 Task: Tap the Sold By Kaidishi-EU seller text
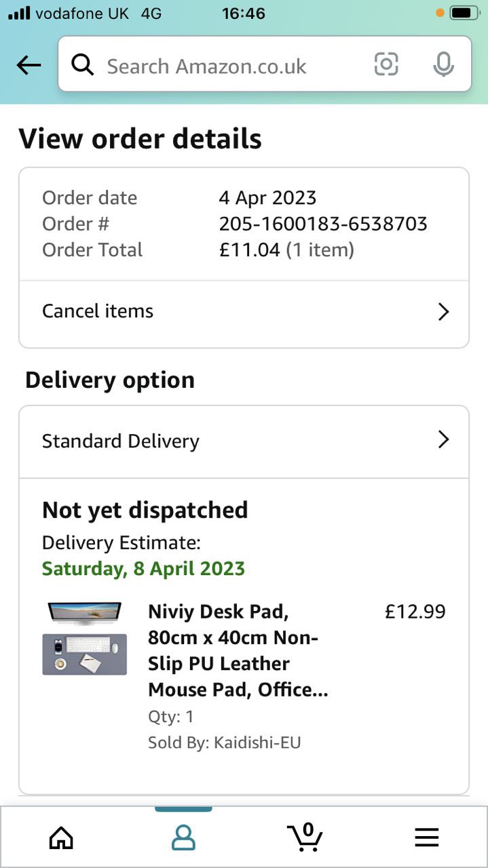(x=224, y=743)
